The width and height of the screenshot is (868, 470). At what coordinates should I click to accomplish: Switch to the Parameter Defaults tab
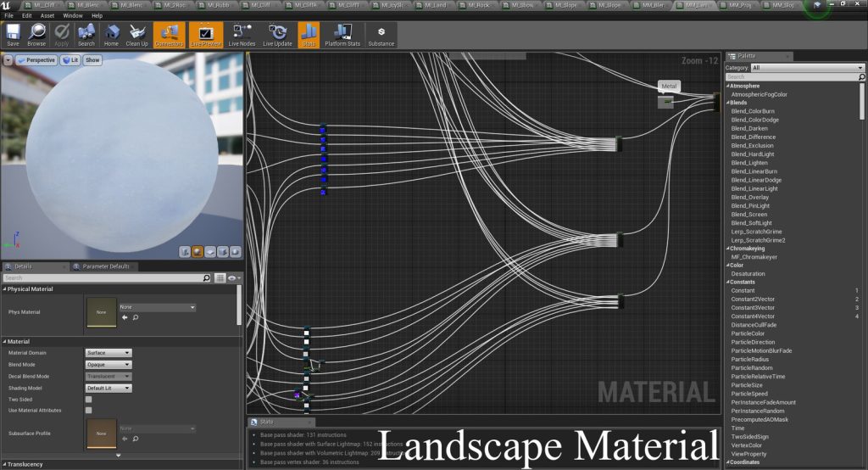[107, 266]
